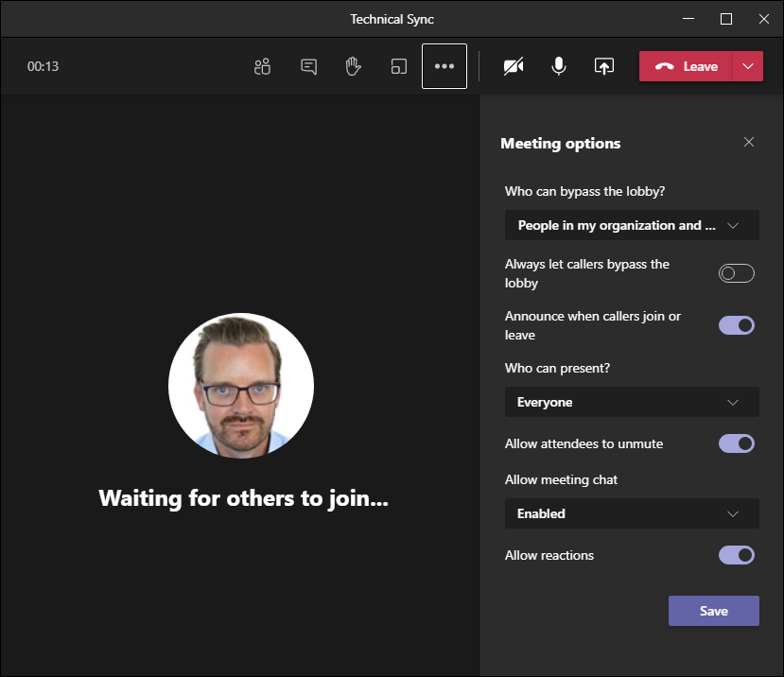
Task: Click the participant profile picture
Action: [241, 386]
